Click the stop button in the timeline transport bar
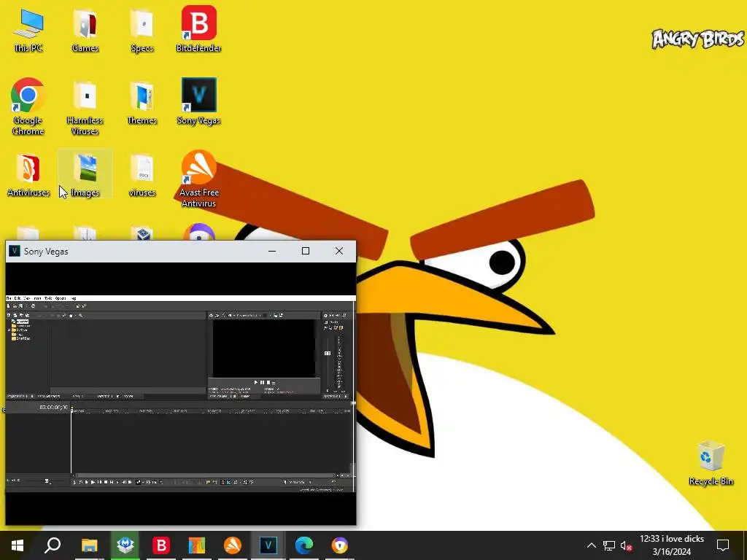This screenshot has width=747, height=560. click(x=105, y=483)
